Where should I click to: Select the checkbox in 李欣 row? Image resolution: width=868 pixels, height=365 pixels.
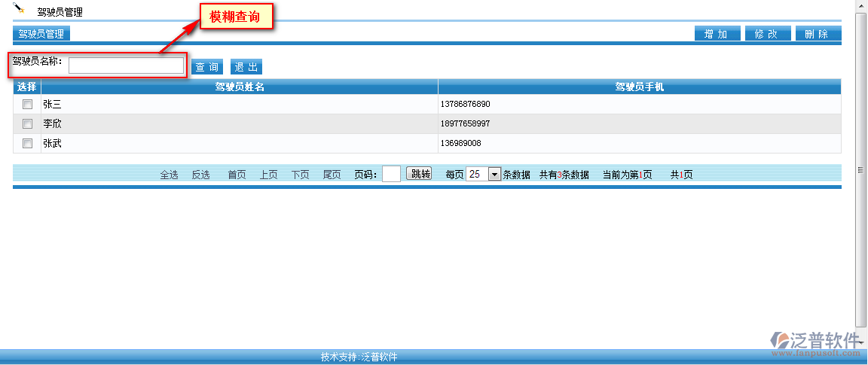click(x=28, y=123)
